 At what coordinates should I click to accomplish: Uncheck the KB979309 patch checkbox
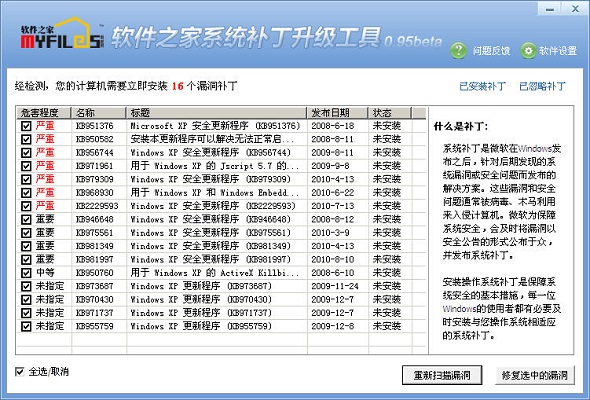coord(26,179)
